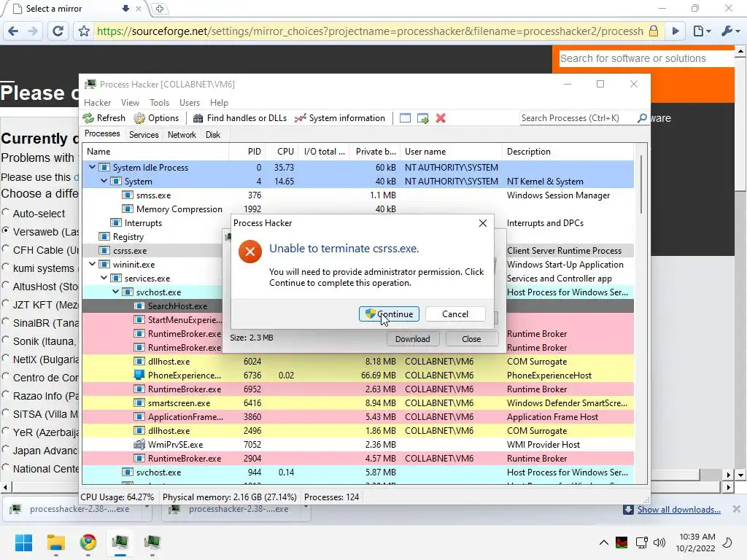Click the bookmark star icon
The width and height of the screenshot is (747, 560).
(x=84, y=31)
